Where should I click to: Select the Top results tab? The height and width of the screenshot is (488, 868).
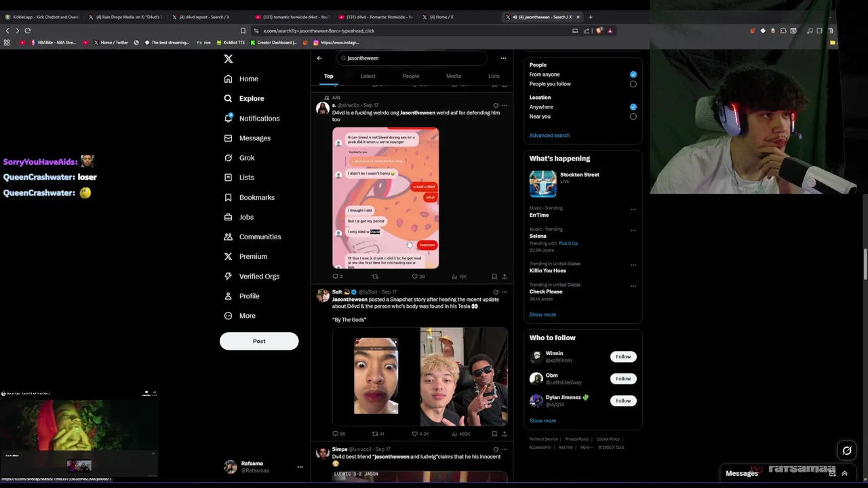point(329,76)
